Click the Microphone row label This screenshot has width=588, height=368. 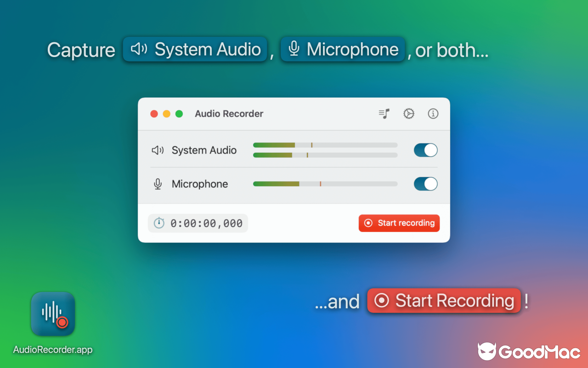tap(200, 184)
